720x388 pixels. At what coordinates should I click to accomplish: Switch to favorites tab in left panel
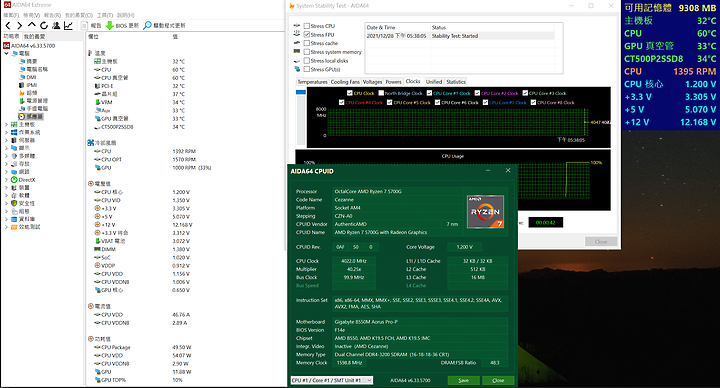(x=35, y=36)
